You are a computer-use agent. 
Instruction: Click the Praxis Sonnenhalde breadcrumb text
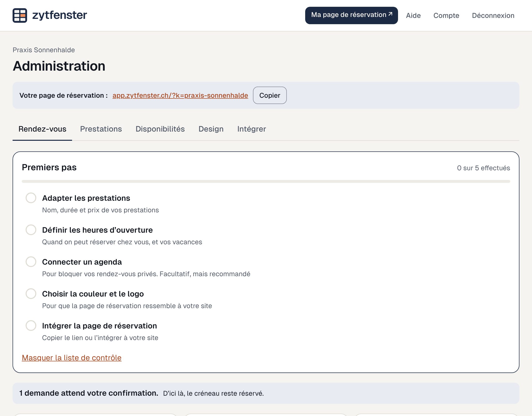pos(44,50)
